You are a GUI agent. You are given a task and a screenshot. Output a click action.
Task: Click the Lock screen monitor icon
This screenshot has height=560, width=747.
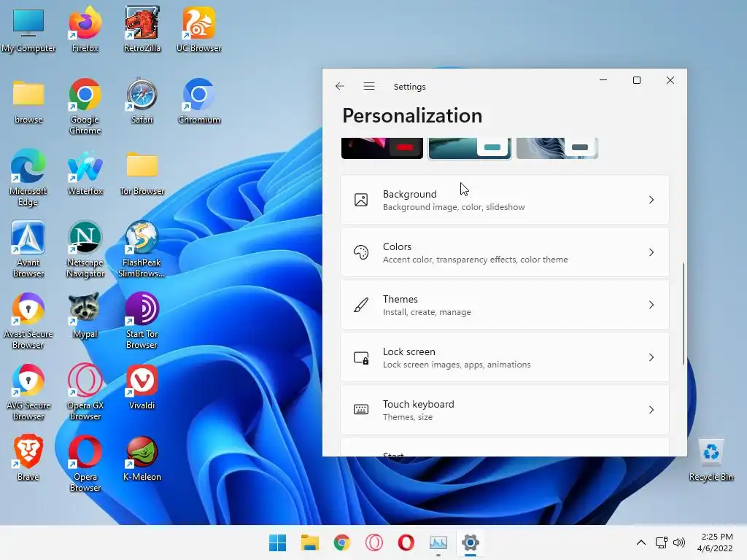point(361,357)
